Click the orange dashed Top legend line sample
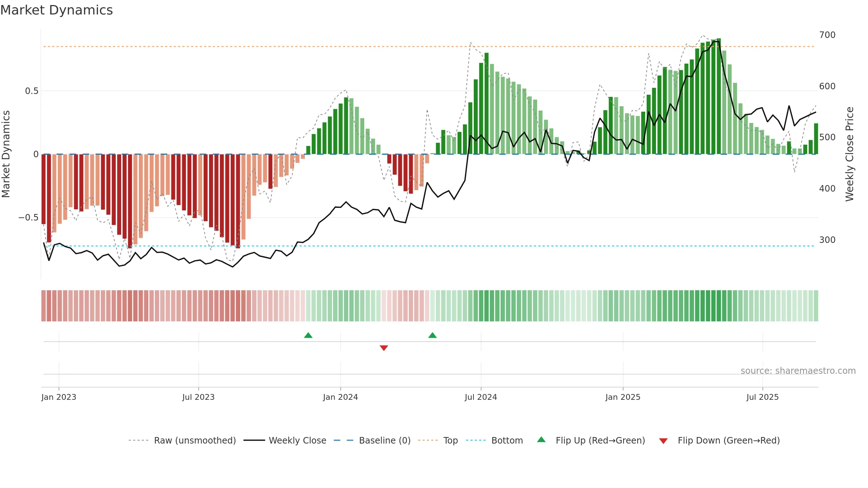 pos(428,440)
